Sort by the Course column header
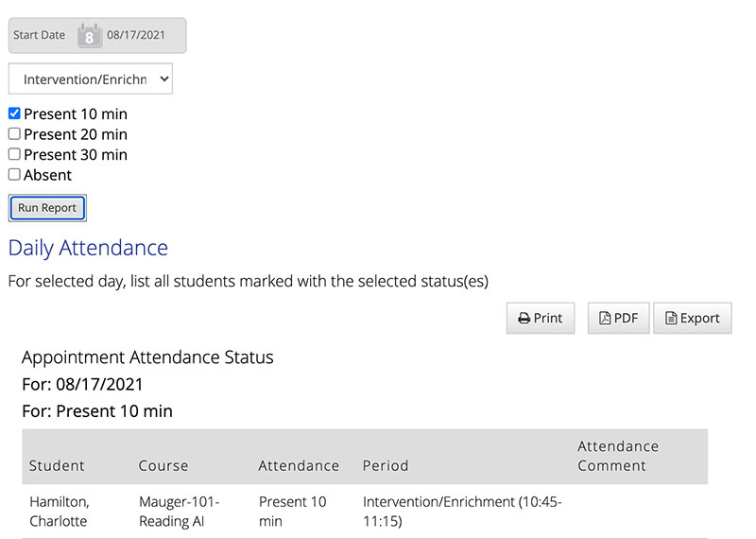Viewport: 756px width, 539px height. [163, 465]
